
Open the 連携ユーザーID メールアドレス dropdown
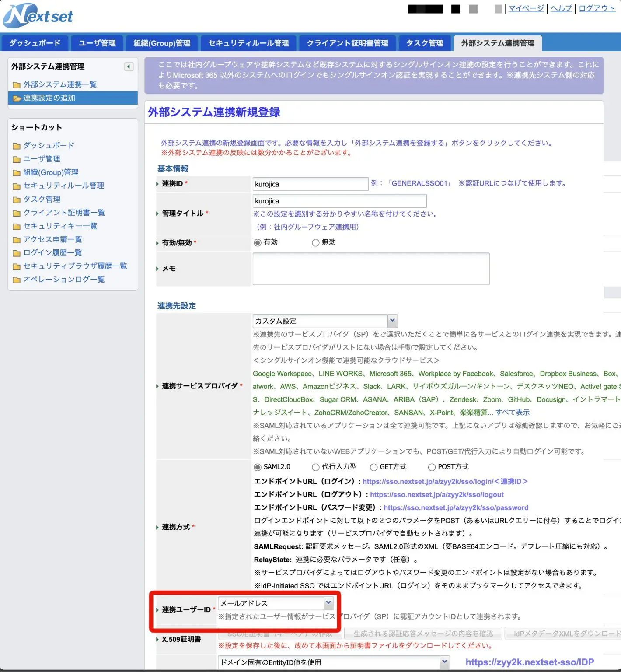(276, 603)
